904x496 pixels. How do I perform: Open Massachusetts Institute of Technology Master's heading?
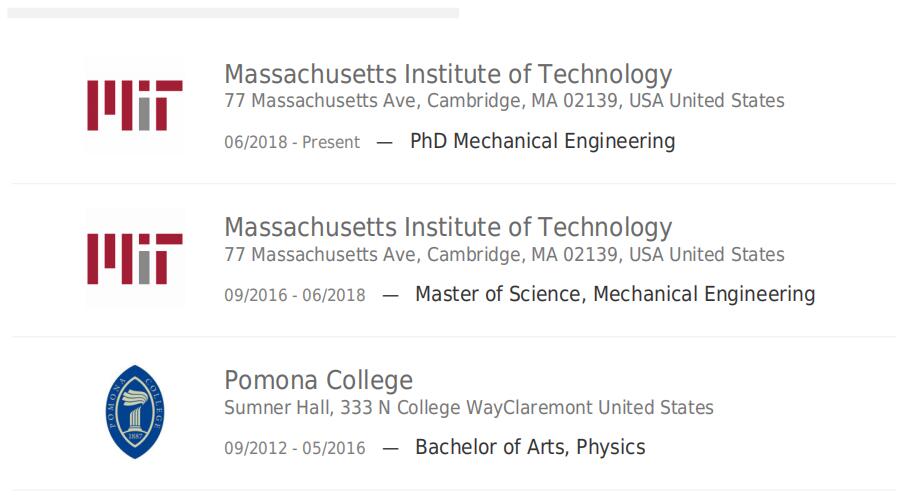click(x=448, y=227)
